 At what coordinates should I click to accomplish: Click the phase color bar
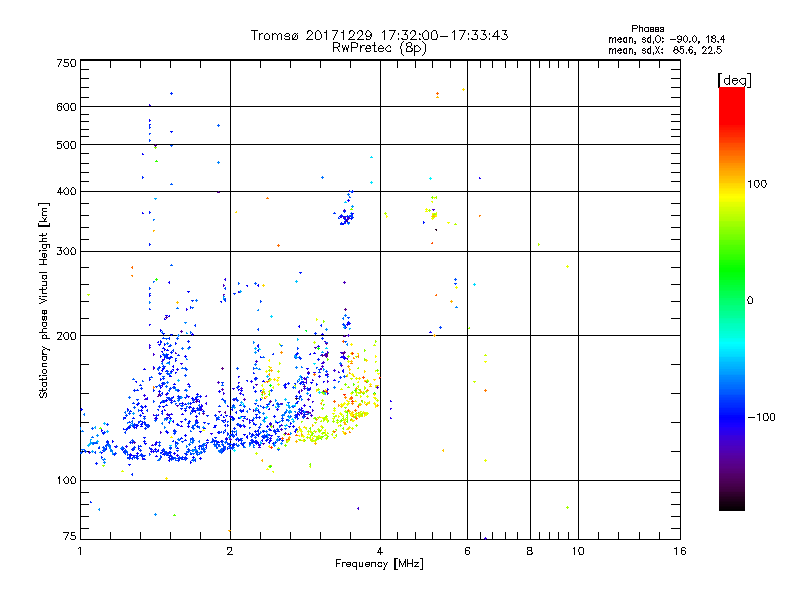[x=732, y=299]
